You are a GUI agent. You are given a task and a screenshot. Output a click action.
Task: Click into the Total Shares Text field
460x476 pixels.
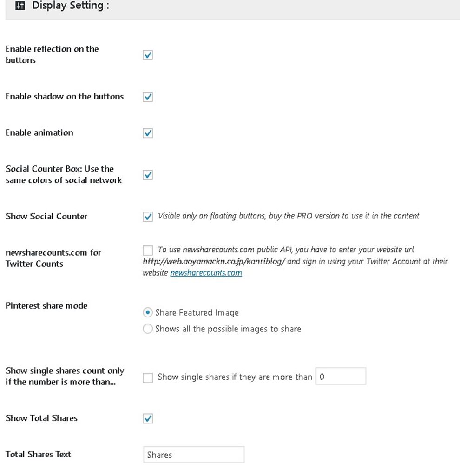(x=193, y=455)
